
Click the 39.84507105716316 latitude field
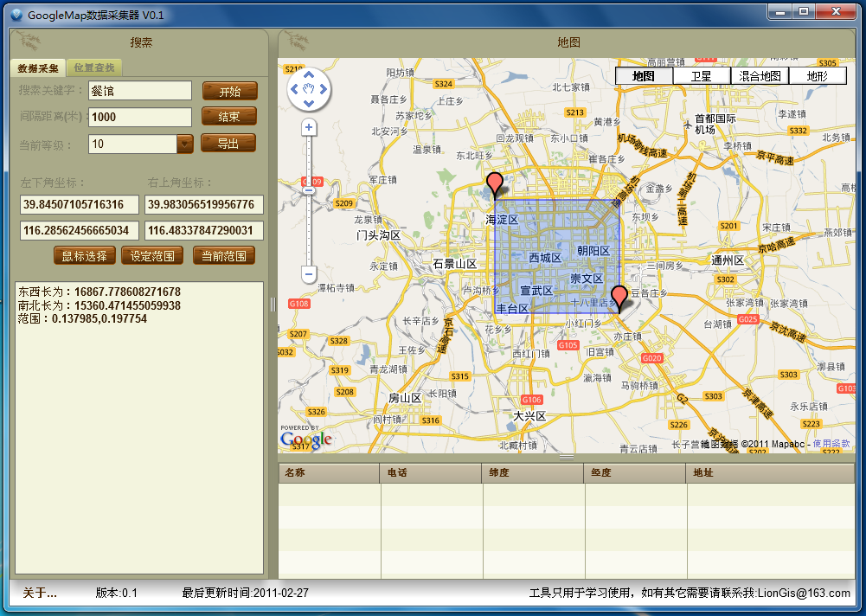click(80, 204)
